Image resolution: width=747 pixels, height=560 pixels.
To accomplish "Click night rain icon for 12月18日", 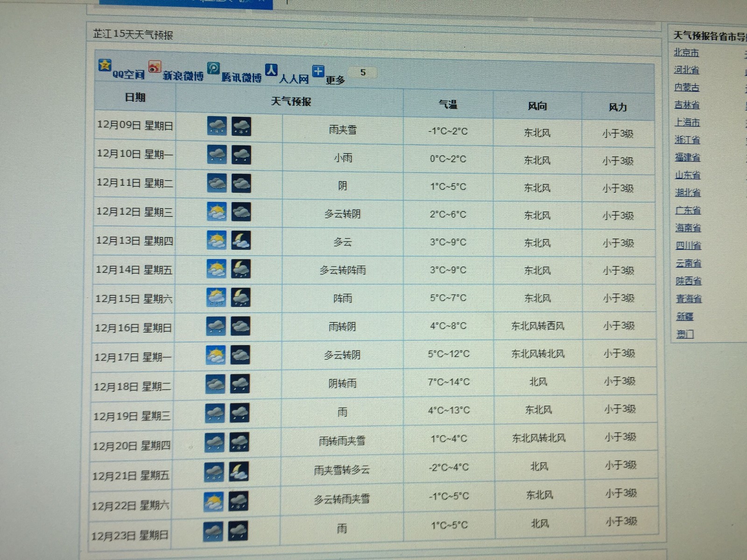I will (240, 384).
